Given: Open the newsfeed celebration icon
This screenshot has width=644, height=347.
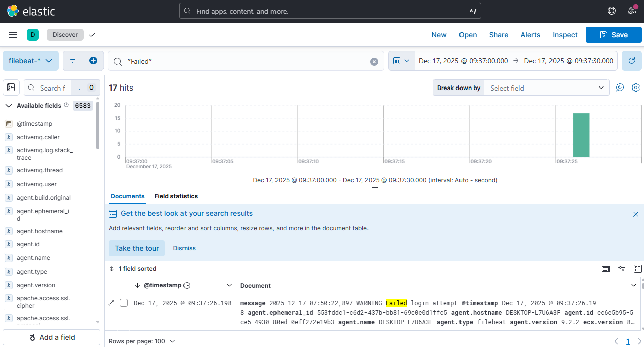Looking at the screenshot, I should click(x=632, y=11).
